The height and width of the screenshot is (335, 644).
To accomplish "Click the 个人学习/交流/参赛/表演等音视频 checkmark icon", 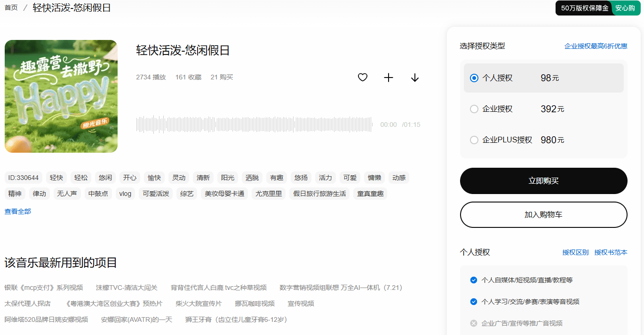I will (474, 302).
